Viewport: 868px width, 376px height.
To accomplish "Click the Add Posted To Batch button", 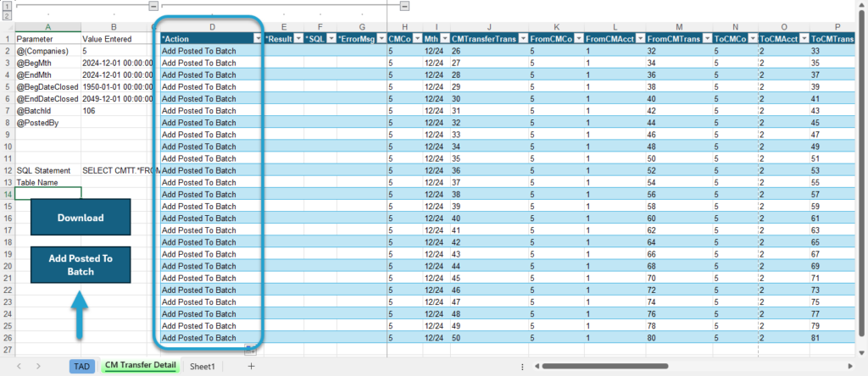I will tap(81, 265).
